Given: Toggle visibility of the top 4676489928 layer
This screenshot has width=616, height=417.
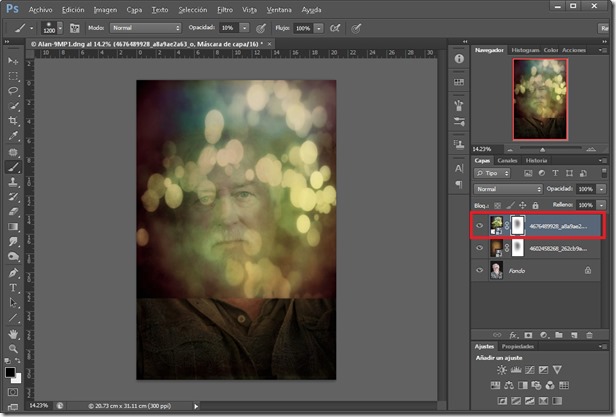Looking at the screenshot, I should click(x=481, y=226).
